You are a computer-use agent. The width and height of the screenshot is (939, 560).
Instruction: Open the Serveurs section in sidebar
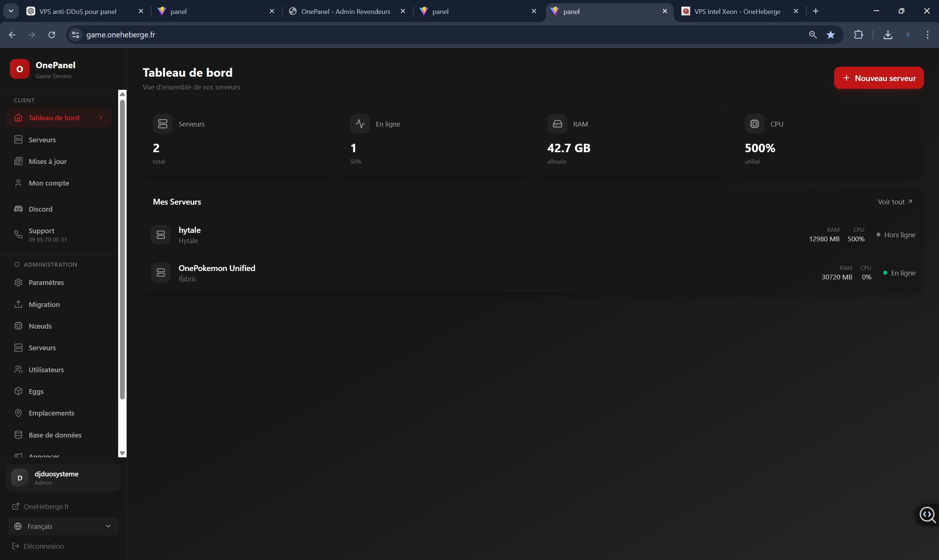(x=41, y=139)
